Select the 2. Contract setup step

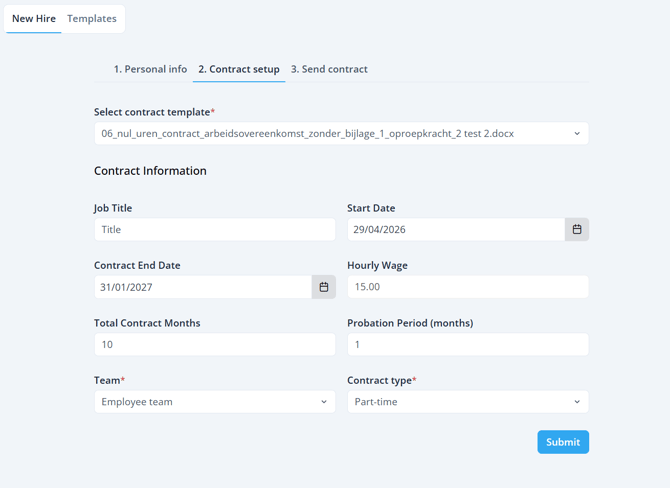[x=239, y=69]
